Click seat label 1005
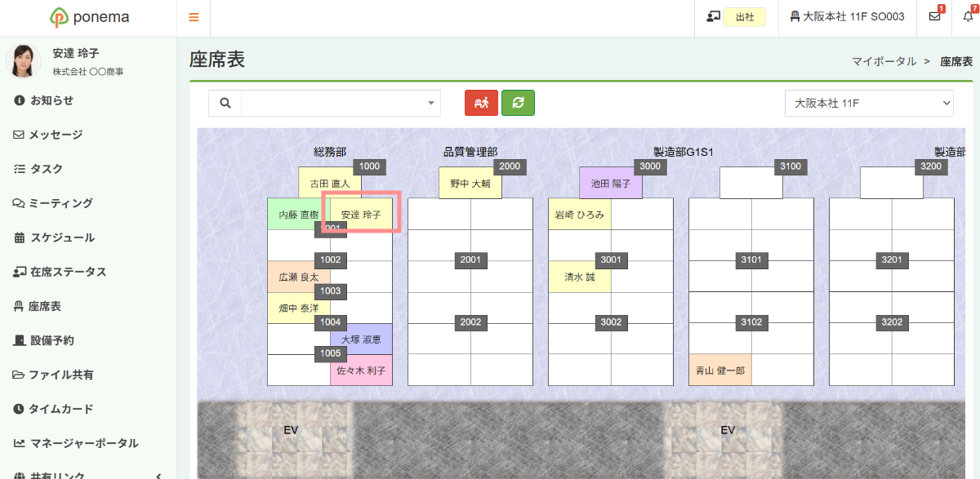 tap(331, 353)
